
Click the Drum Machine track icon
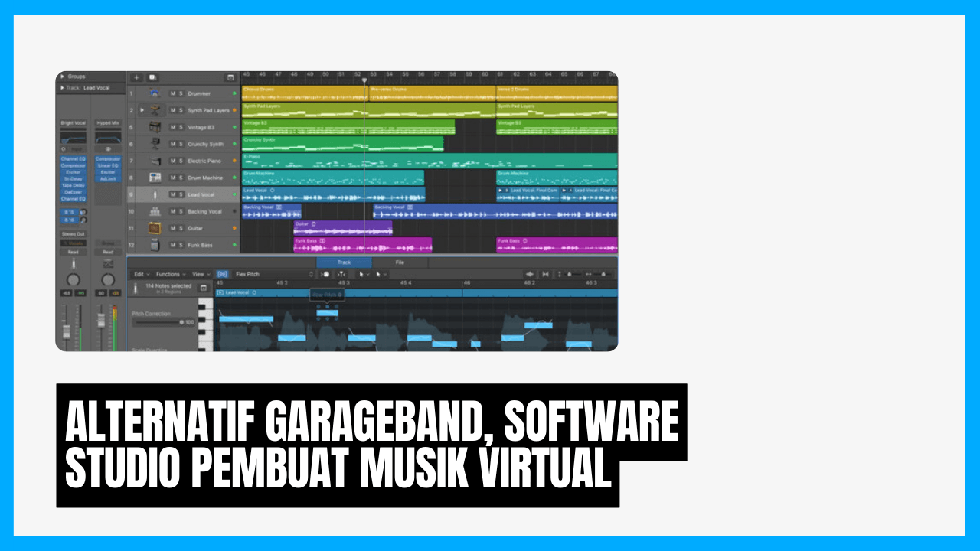pos(155,178)
